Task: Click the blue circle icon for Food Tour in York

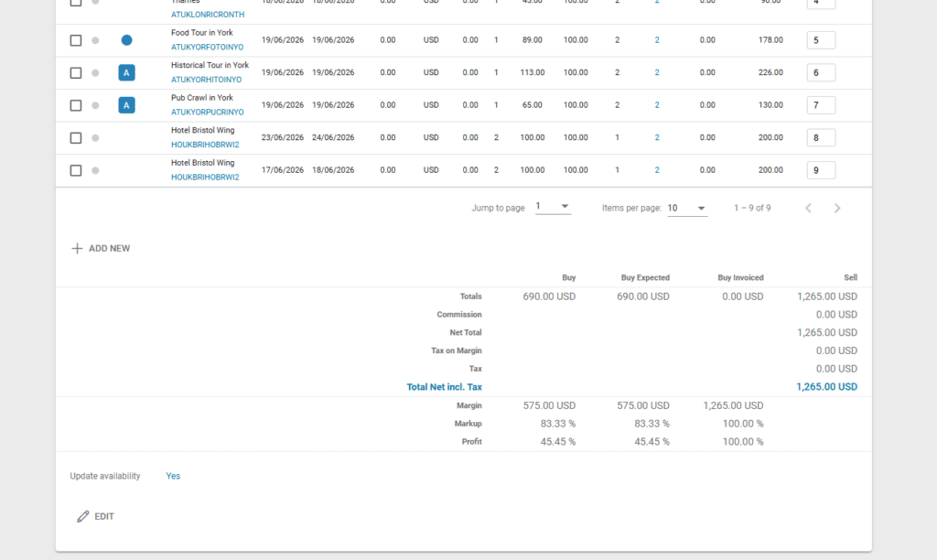Action: (x=126, y=40)
